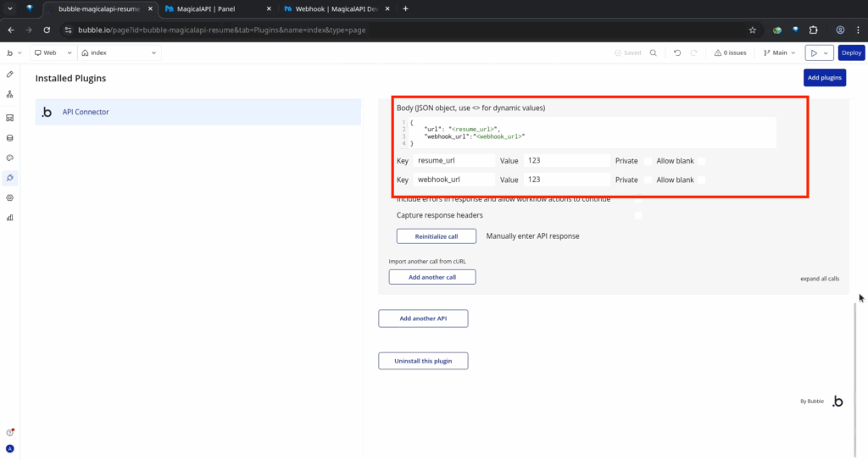Image resolution: width=868 pixels, height=460 pixels.
Task: Switch to the bubble-magicalapi-resume browser tab
Action: (x=100, y=8)
